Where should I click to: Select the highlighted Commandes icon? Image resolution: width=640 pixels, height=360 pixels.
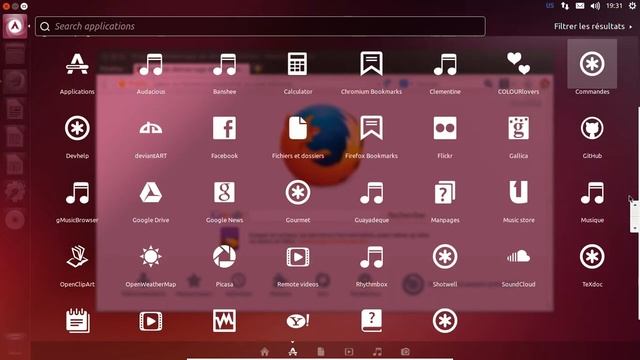click(592, 64)
